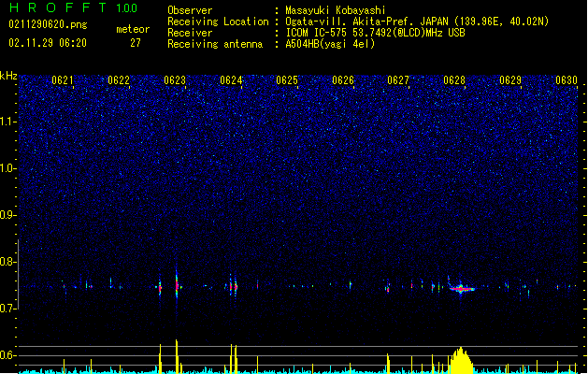Click the 0.7 kHz axis label
Viewport: 588px width, 374px height.
pos(8,309)
